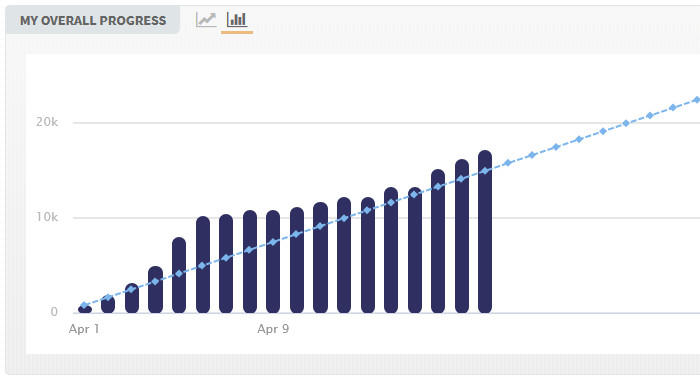
Task: Click the 10k y-axis label
Action: point(47,217)
